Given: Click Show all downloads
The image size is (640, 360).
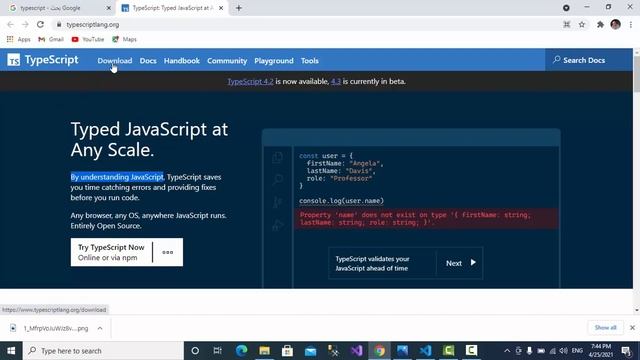Looking at the screenshot, I should (x=605, y=327).
